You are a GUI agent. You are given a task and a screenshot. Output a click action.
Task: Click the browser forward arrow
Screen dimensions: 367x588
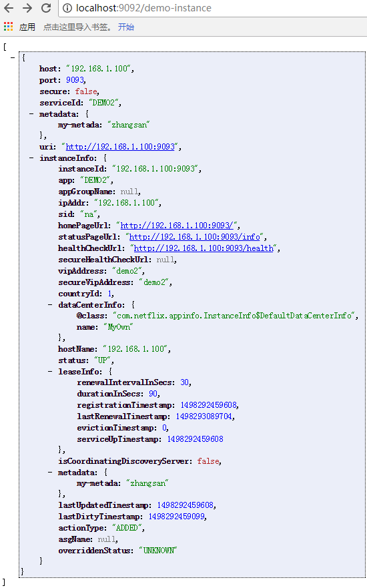(x=27, y=8)
